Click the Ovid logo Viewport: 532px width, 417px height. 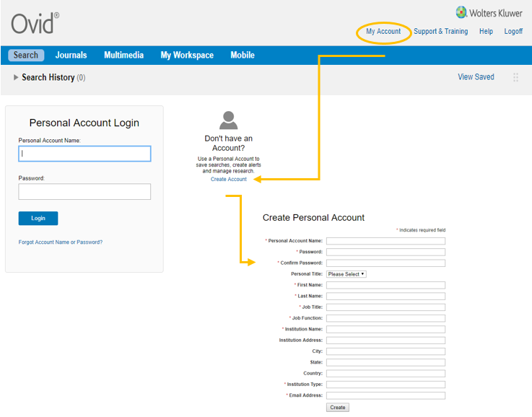35,23
